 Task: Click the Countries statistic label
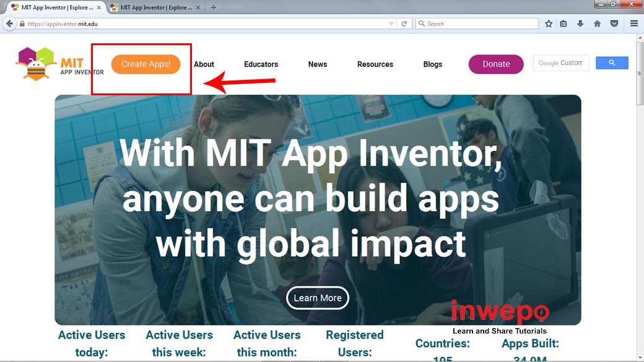[442, 343]
